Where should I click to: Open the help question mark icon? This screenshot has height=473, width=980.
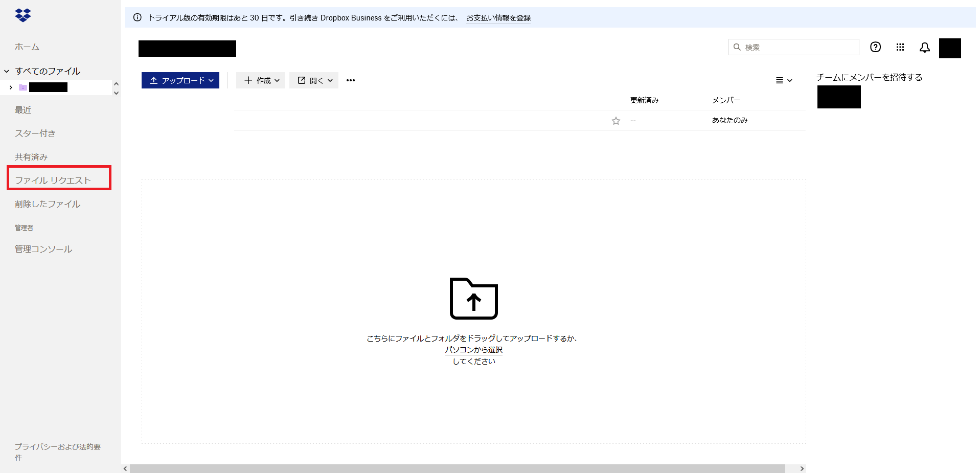tap(875, 47)
